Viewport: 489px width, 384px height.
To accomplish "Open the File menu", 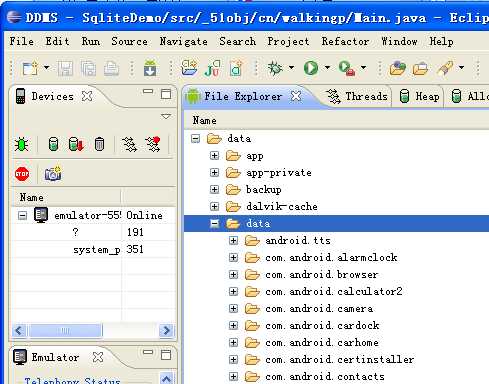I will tap(22, 41).
